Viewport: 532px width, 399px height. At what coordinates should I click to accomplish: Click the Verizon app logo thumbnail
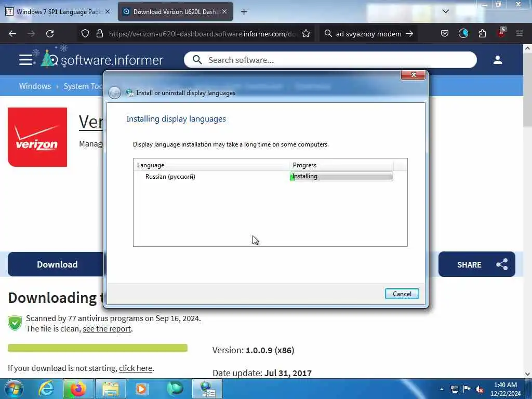(37, 137)
